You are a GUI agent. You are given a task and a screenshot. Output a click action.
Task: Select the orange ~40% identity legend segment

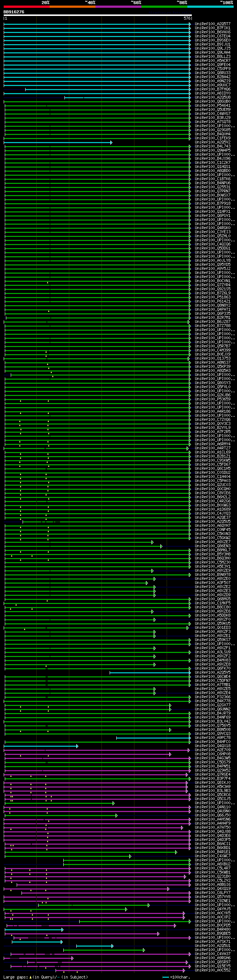[x=73, y=7]
